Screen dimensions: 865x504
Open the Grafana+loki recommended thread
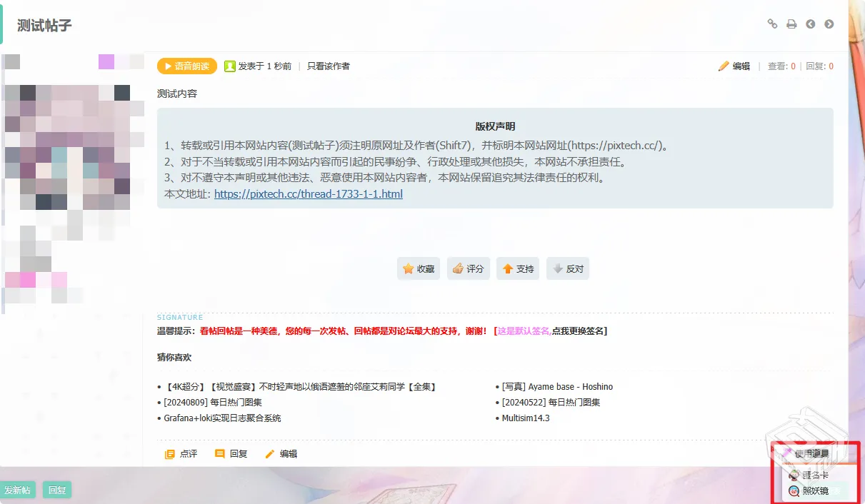tap(222, 418)
